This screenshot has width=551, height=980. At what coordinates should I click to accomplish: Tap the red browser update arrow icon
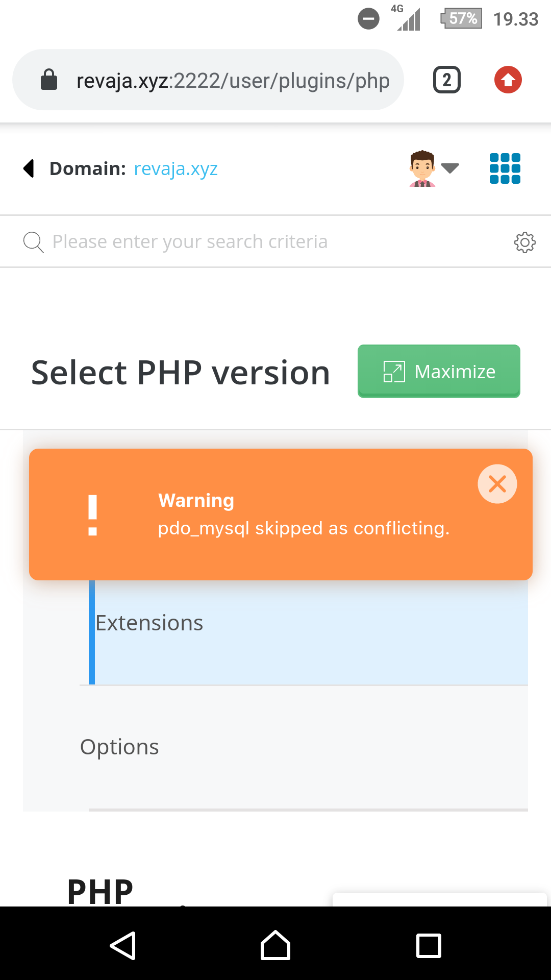(508, 80)
